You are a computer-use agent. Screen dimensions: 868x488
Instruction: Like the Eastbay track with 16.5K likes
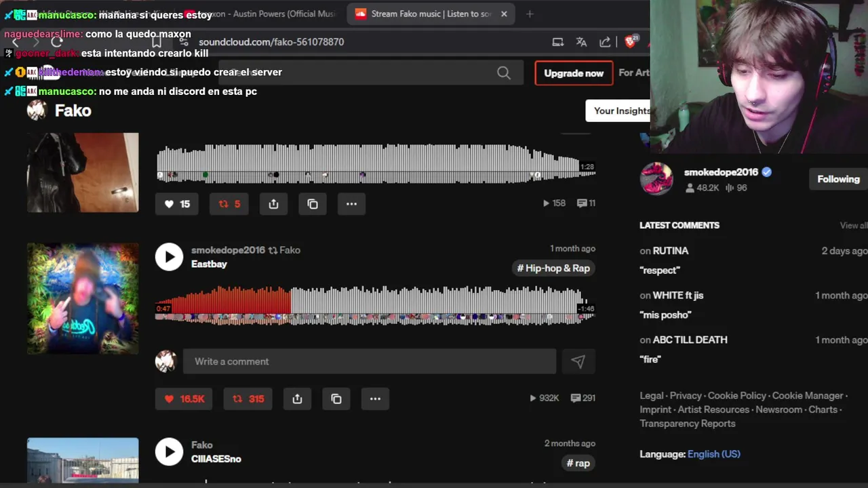coord(184,399)
